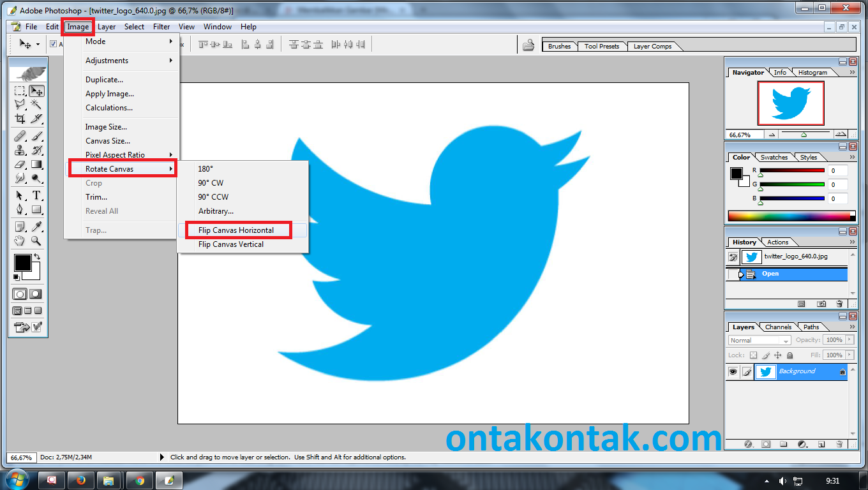Screen dimensions: 868x490
Task: Select the Eyedropper tool
Action: click(x=36, y=226)
